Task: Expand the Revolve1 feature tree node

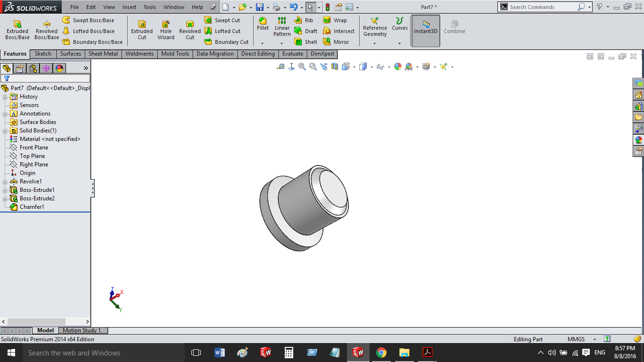Action: coord(5,182)
